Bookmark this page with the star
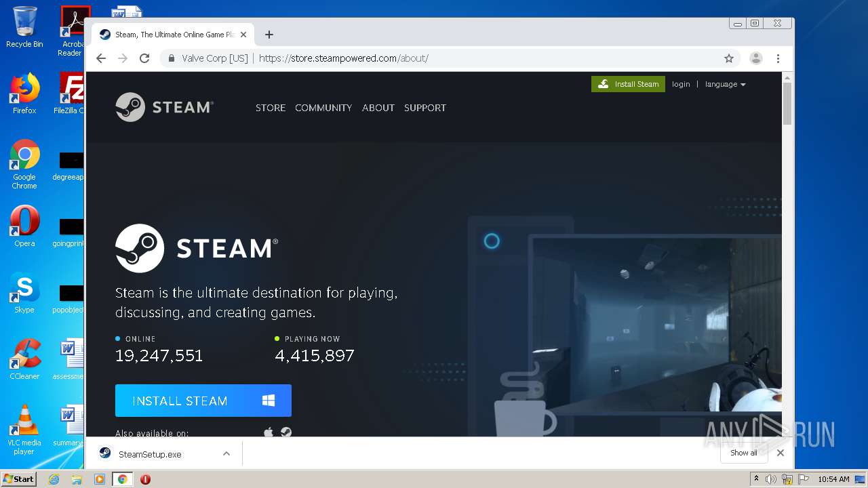The width and height of the screenshot is (868, 488). (729, 58)
